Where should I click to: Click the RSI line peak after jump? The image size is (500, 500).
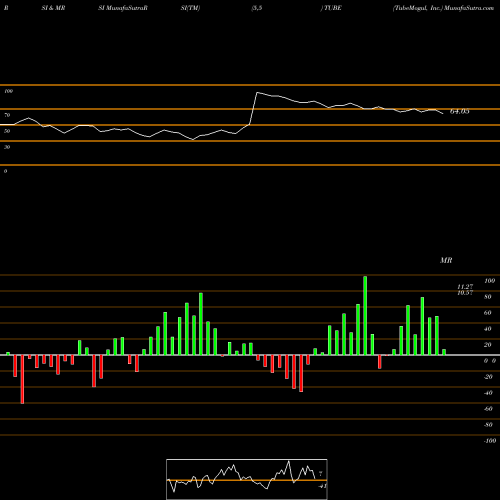point(257,92)
